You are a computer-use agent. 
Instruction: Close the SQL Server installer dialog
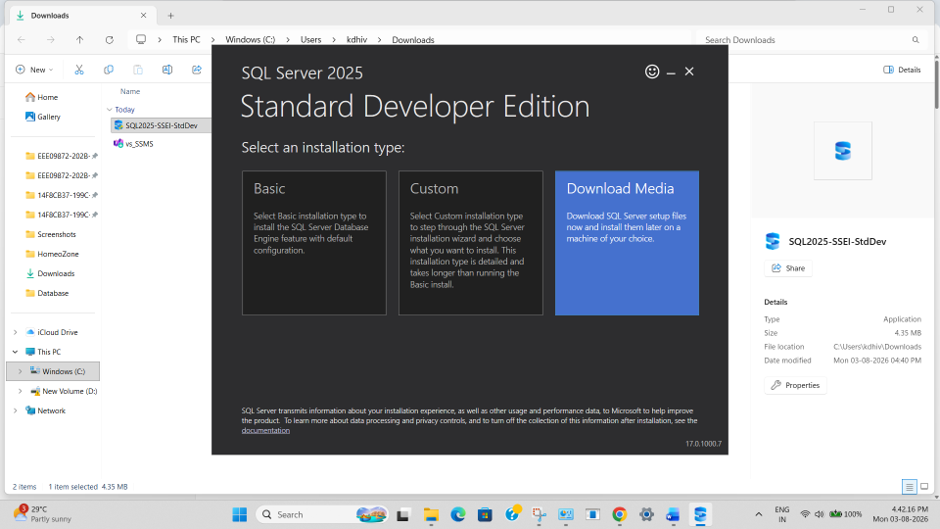tap(689, 71)
